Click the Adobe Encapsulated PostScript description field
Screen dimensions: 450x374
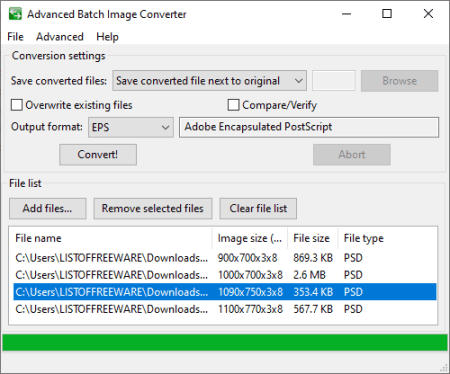(309, 127)
